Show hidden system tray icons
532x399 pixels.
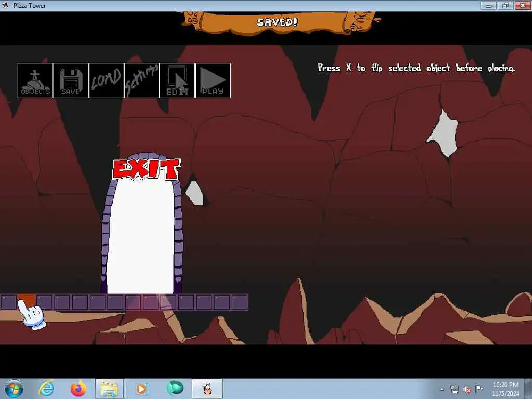(442, 389)
